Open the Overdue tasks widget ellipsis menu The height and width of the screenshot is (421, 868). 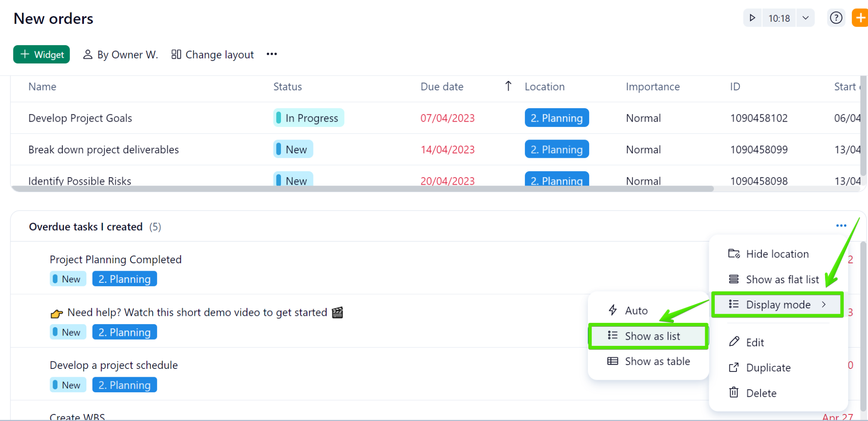pos(841,226)
